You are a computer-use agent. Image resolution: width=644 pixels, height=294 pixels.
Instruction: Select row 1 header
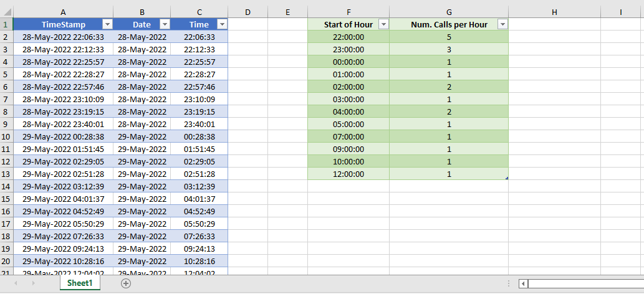pos(7,25)
